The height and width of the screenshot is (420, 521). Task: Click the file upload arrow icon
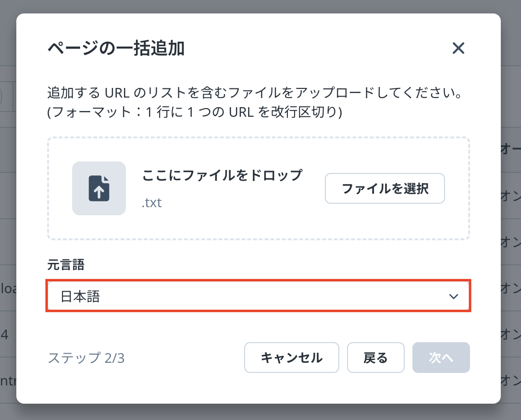tap(99, 188)
